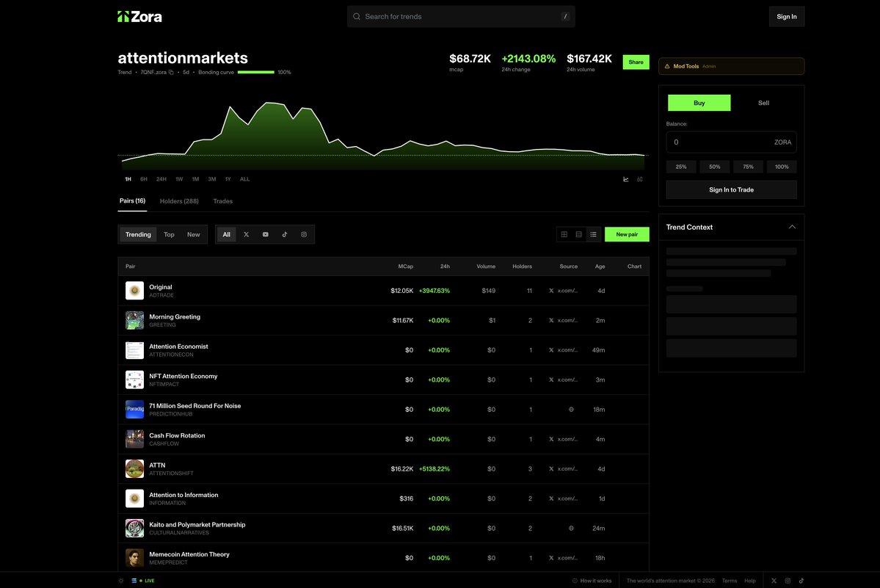
Task: Sort table by Holders column header
Action: 522,266
